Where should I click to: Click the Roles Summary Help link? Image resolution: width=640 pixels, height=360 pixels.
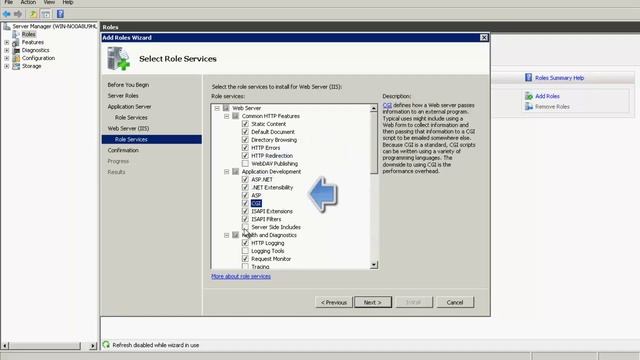point(559,78)
